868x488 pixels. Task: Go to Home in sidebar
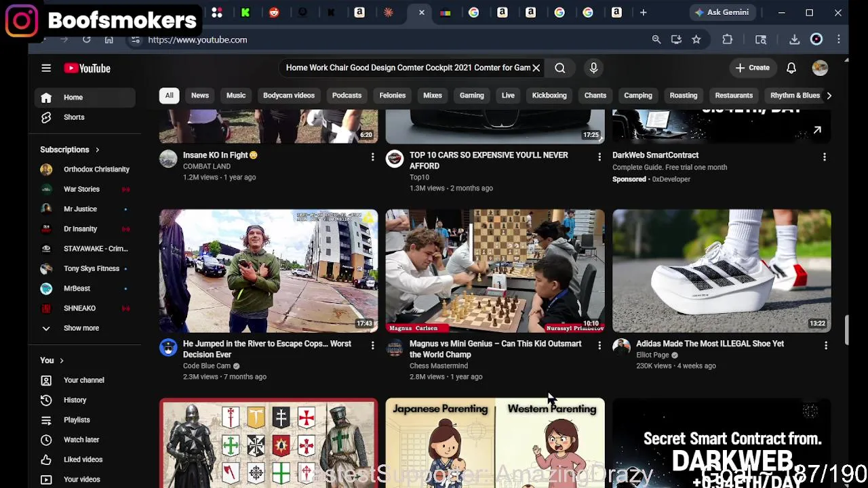[85, 98]
